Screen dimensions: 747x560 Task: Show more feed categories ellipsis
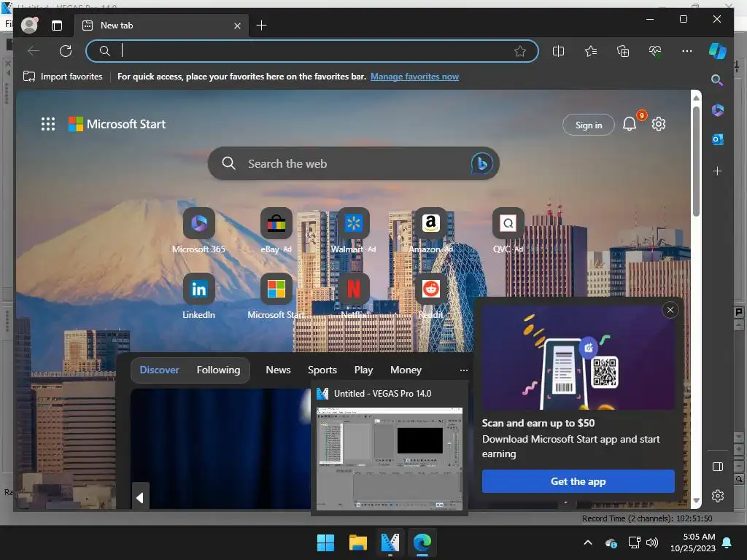[463, 370]
